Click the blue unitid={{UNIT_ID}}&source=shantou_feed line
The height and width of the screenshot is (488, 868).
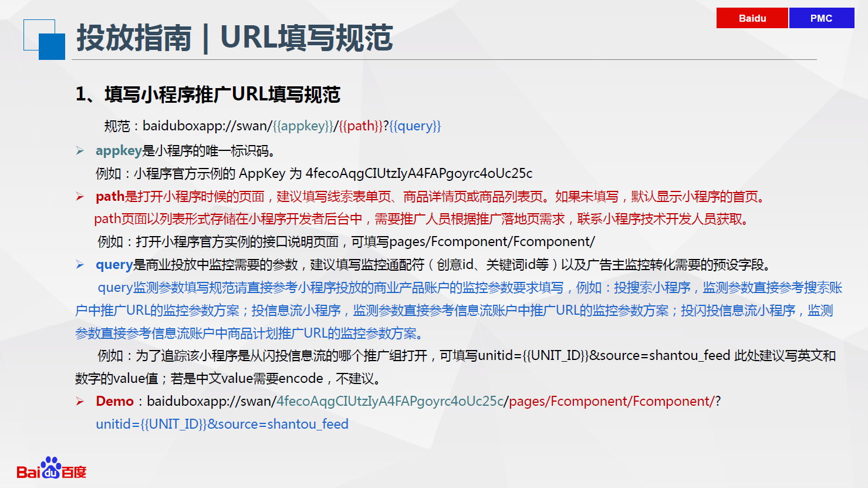(222, 424)
